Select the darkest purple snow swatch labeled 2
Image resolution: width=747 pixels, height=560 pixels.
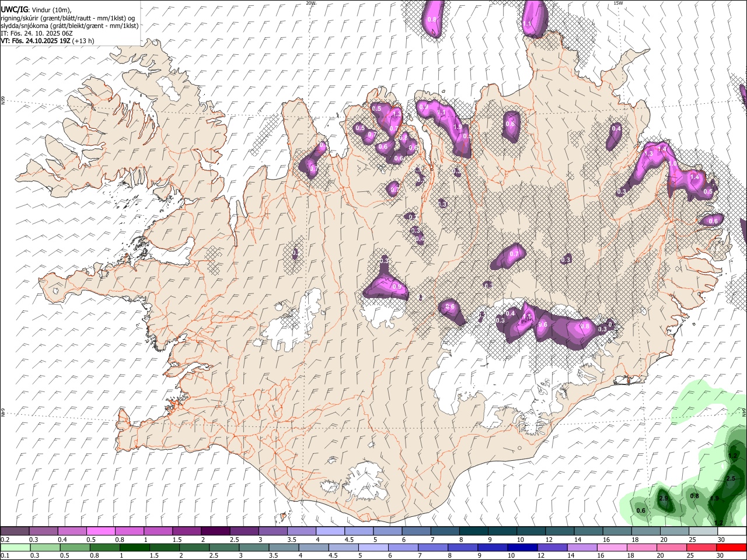(215, 531)
